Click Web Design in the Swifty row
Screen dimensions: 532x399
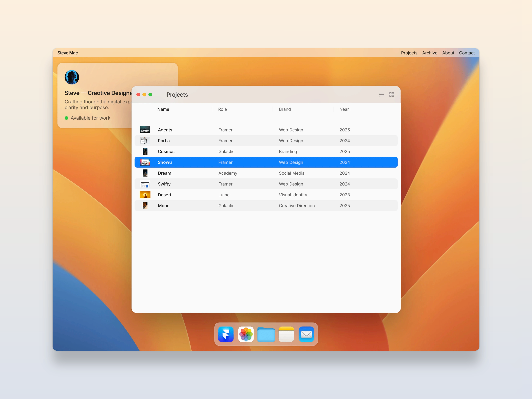click(291, 184)
